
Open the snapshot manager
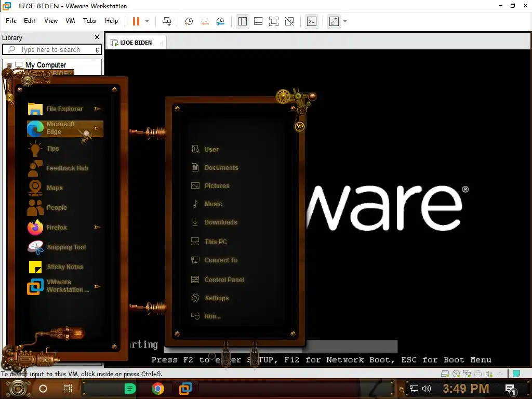click(x=220, y=21)
